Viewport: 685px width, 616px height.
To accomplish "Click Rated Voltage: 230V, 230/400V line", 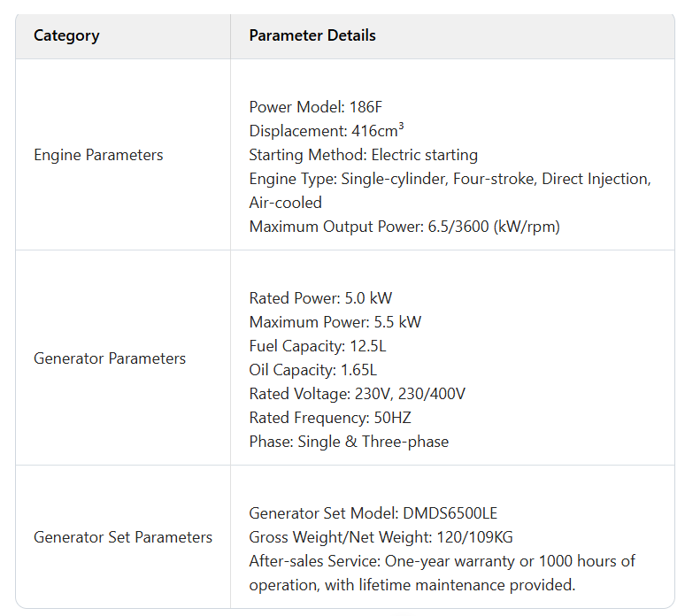I will click(x=358, y=394).
